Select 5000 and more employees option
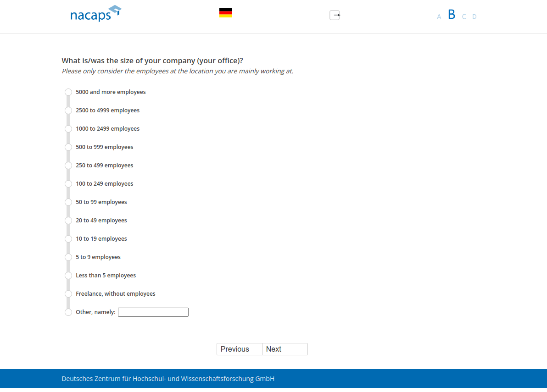This screenshot has width=547, height=392. pyautogui.click(x=68, y=92)
